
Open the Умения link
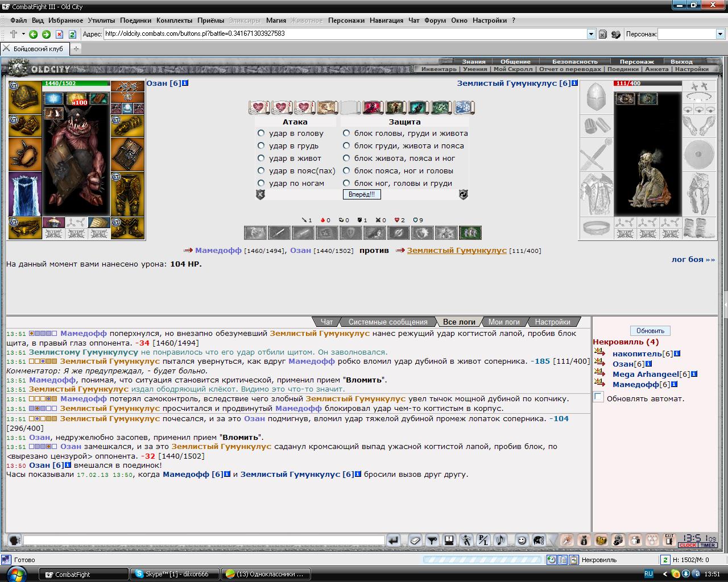(x=475, y=69)
